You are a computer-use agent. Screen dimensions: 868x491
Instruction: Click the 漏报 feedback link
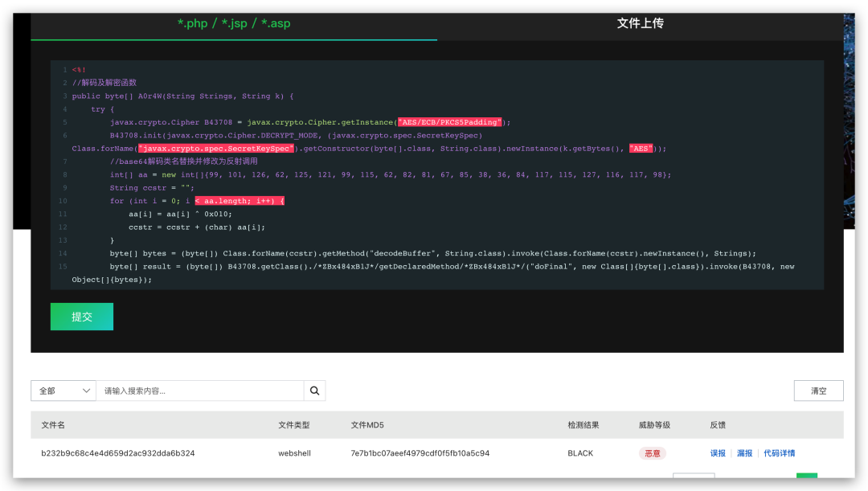(x=744, y=453)
